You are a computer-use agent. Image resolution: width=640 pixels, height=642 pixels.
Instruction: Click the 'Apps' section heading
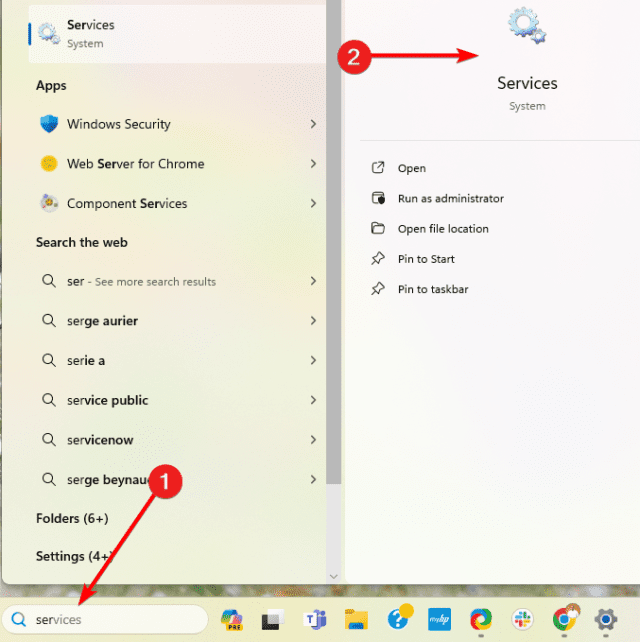coord(51,86)
